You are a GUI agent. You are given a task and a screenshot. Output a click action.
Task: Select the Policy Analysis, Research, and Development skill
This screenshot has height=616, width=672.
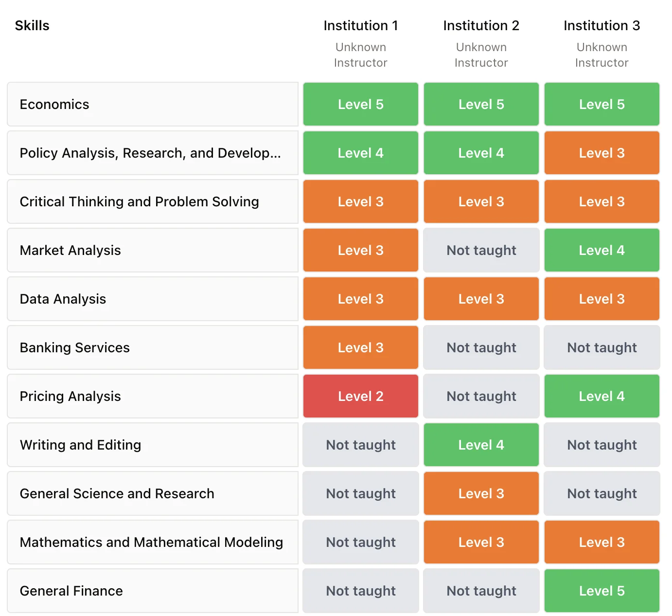pos(152,153)
